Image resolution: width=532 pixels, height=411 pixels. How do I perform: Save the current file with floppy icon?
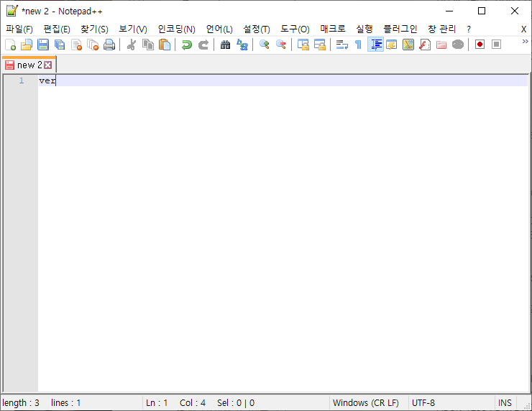(43, 45)
